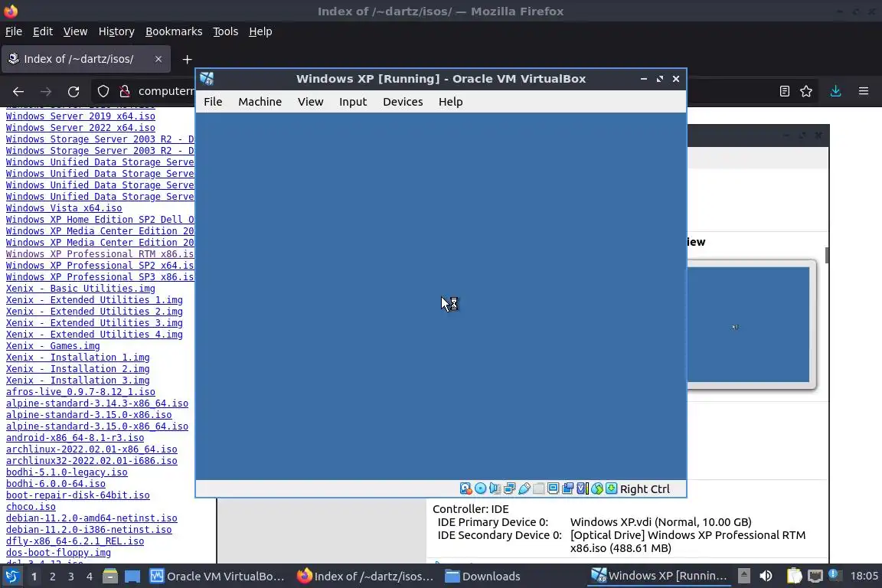
Task: Click the VirtualBox XP logo in title bar
Action: [x=207, y=79]
